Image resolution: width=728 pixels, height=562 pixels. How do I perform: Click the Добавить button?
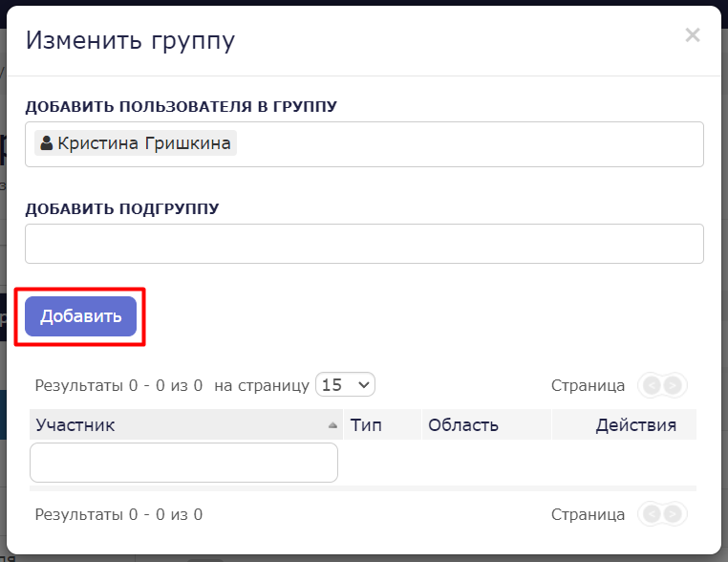tap(81, 316)
